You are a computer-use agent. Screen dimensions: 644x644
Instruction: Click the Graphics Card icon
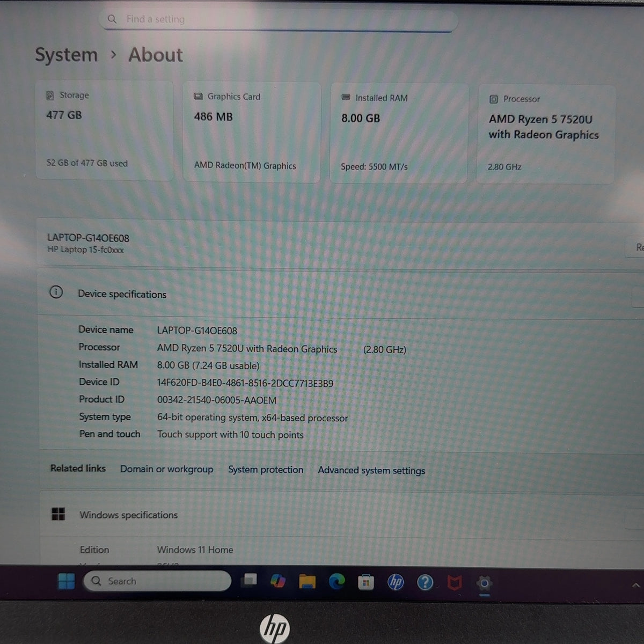tap(198, 97)
